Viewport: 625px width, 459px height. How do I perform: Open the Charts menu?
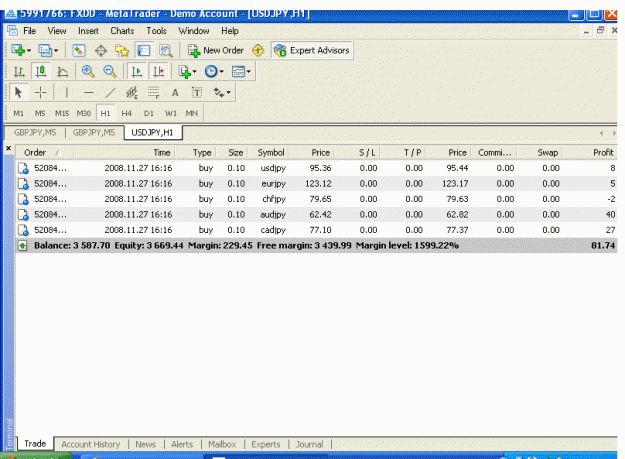(x=122, y=31)
